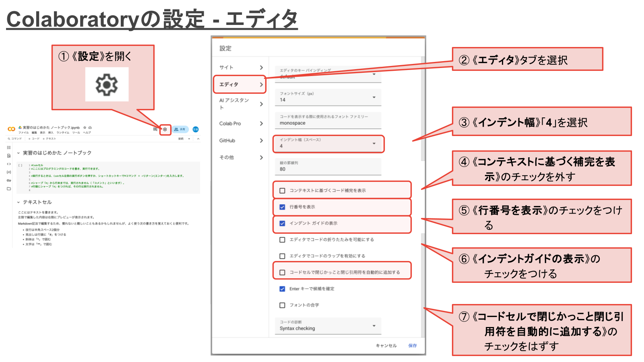Viewport: 644px width, 362px height.
Task: Open the フォントサイズ (px) dropdown
Action: (328, 97)
